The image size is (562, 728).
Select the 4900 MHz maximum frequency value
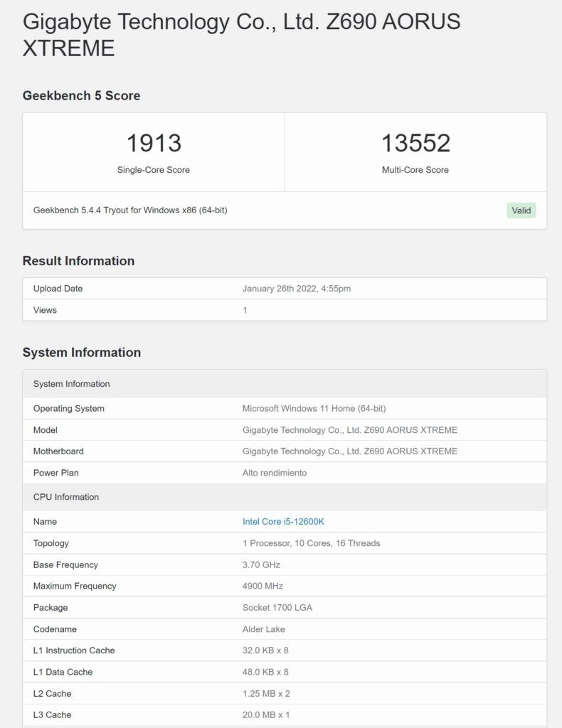click(x=263, y=586)
